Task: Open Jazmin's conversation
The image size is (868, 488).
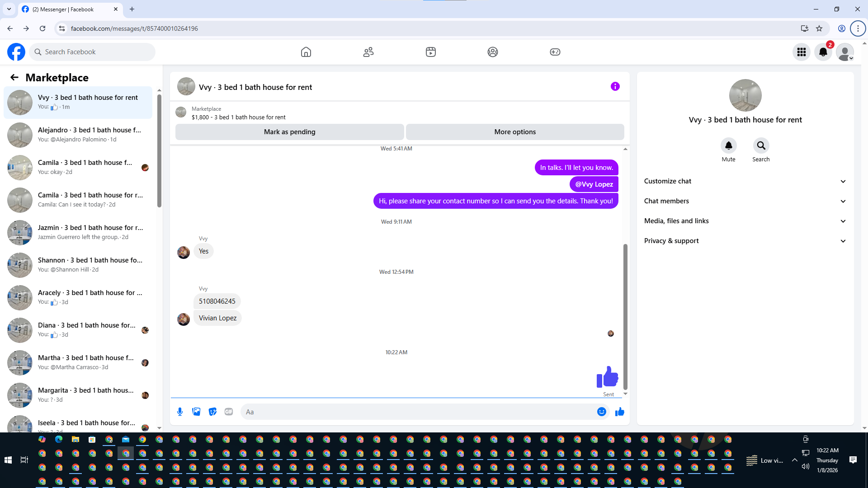Action: 78,233
